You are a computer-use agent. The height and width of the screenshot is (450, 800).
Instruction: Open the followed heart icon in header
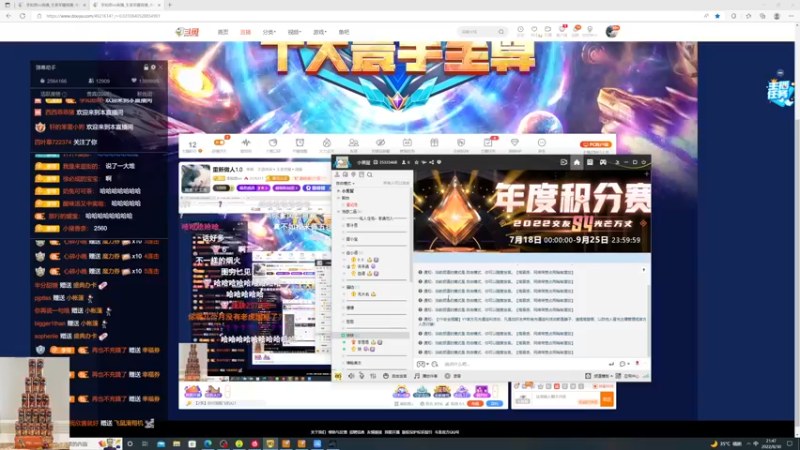coord(534,30)
